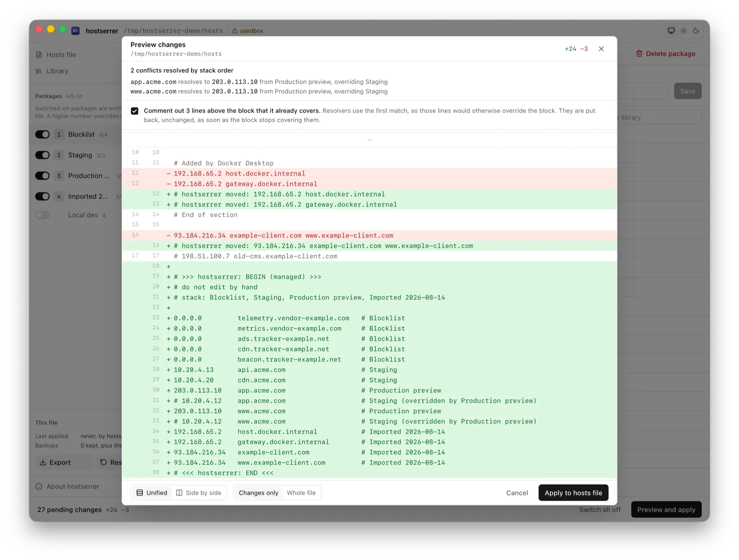Viewport: 739px width, 560px height.
Task: Uncheck the comment out 3 lines checkbox
Action: coord(135,111)
